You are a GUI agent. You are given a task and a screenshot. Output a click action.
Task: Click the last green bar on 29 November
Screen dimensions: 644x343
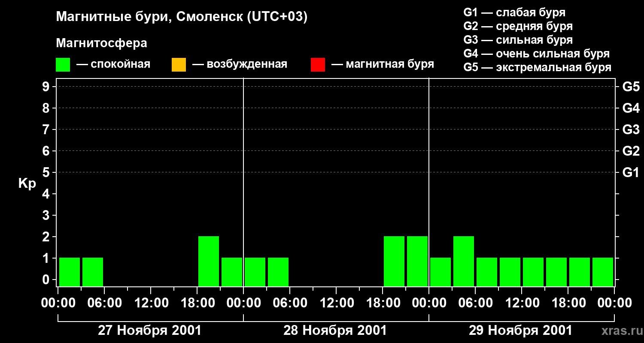point(603,272)
